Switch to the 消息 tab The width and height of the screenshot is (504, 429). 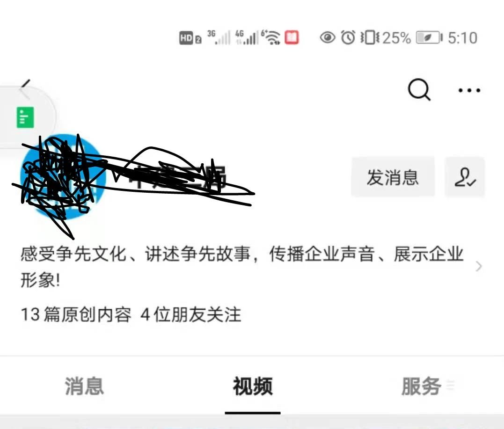pos(84,386)
